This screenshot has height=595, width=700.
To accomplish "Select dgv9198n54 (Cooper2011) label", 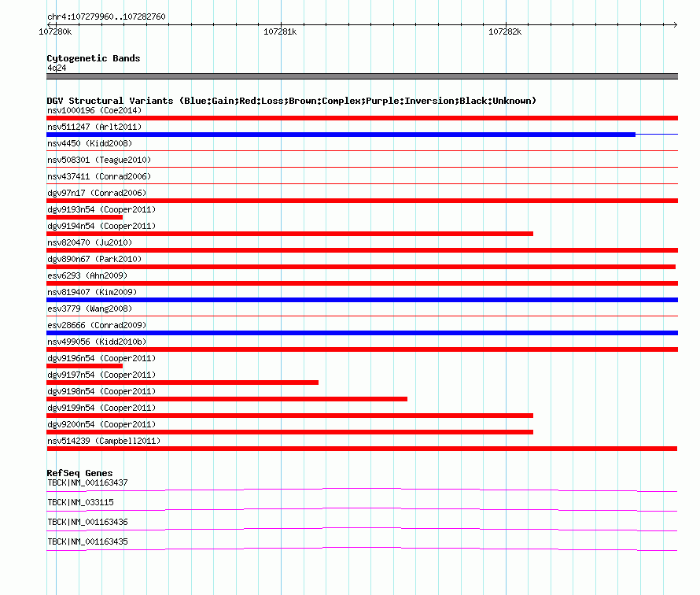I will click(x=101, y=391).
